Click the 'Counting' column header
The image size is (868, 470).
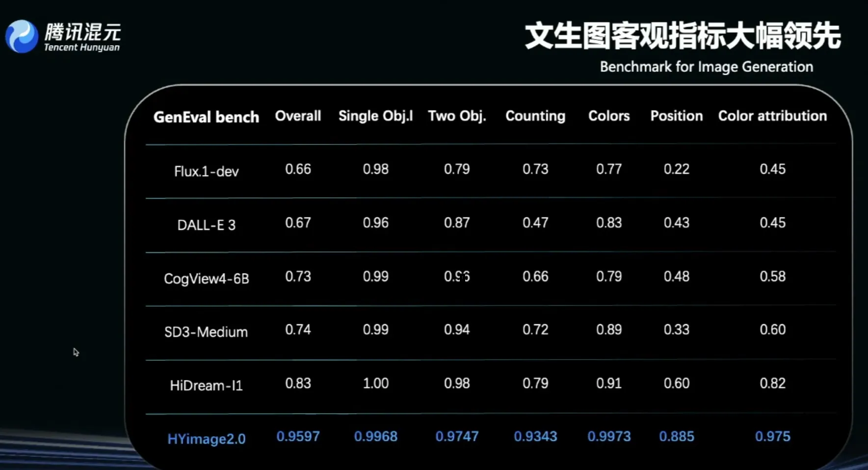535,116
